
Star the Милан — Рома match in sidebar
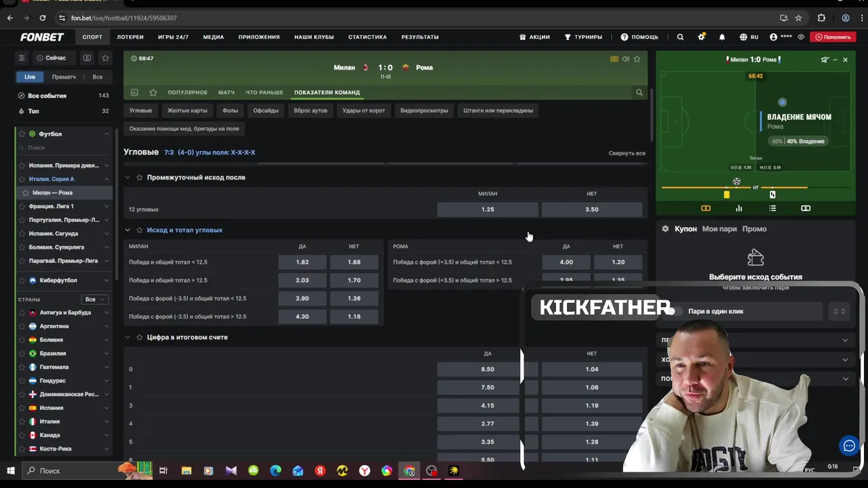tap(26, 192)
